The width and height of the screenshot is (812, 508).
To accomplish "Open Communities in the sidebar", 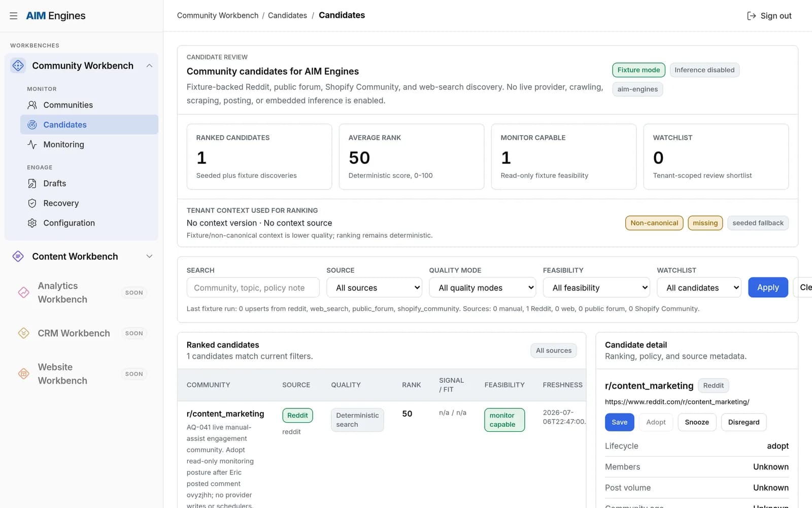I will 89,105.
